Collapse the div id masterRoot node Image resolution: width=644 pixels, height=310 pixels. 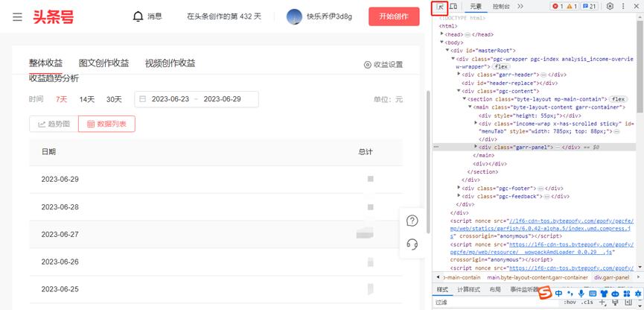(447, 51)
